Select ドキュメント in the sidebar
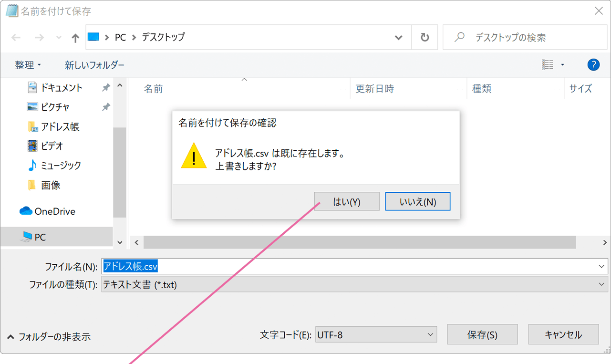 (61, 88)
